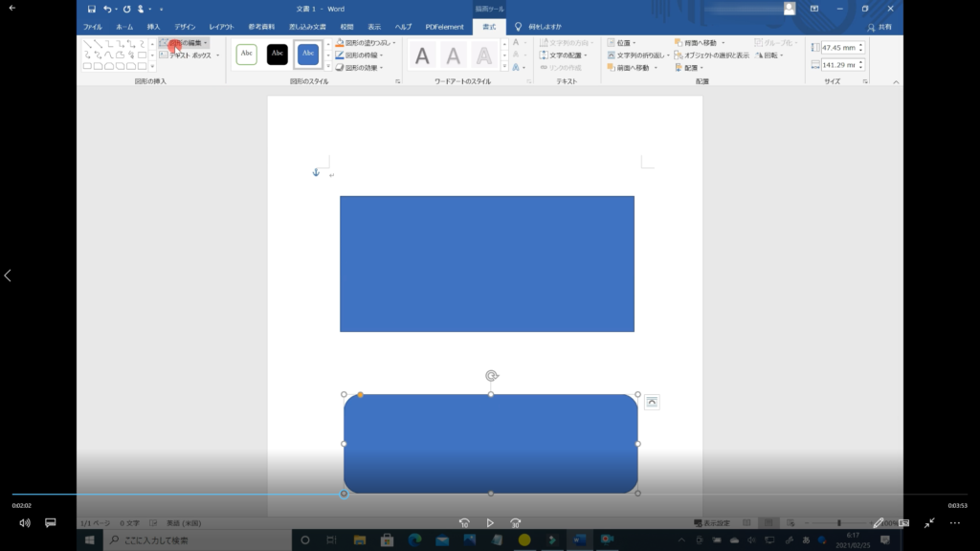This screenshot has height=551, width=980.
Task: Select the blue Abc shape style
Action: [308, 55]
